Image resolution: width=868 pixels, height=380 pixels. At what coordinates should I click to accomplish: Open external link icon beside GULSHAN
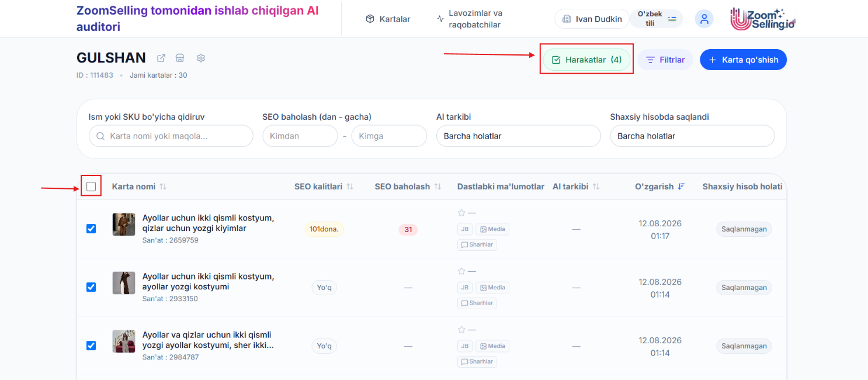[161, 58]
